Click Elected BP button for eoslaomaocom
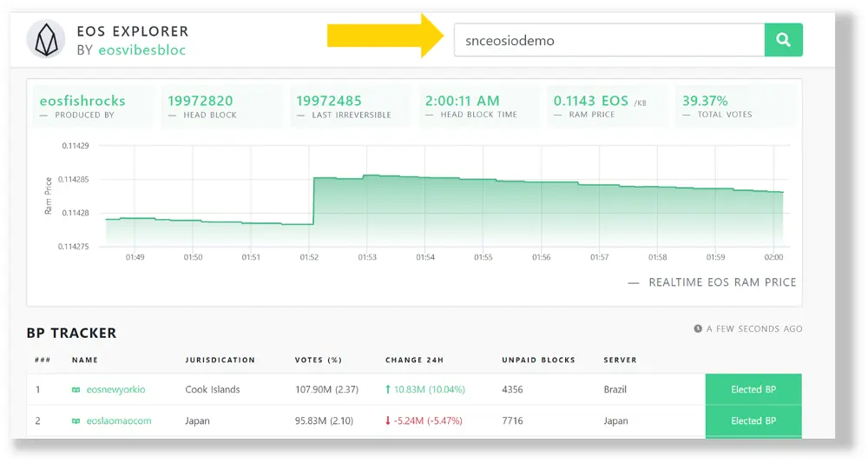 pos(753,420)
